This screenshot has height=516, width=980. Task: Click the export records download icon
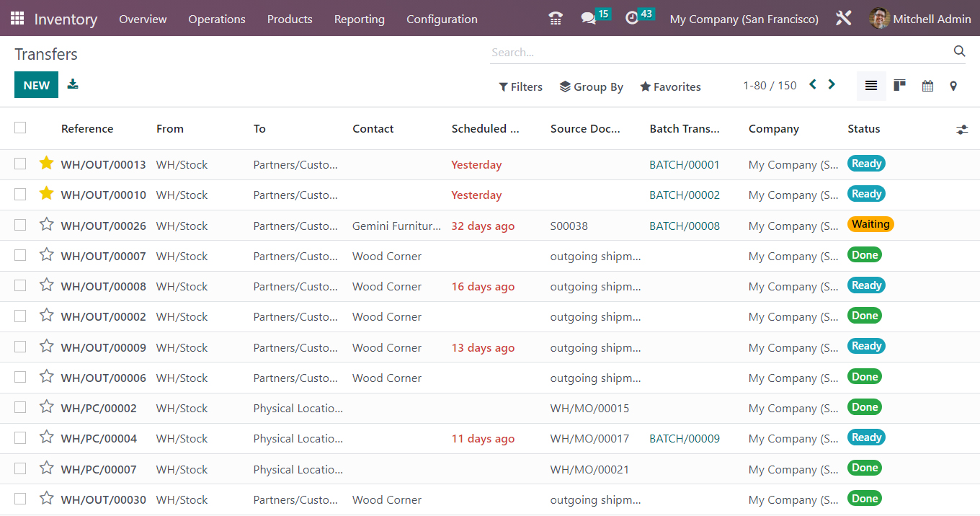[72, 84]
